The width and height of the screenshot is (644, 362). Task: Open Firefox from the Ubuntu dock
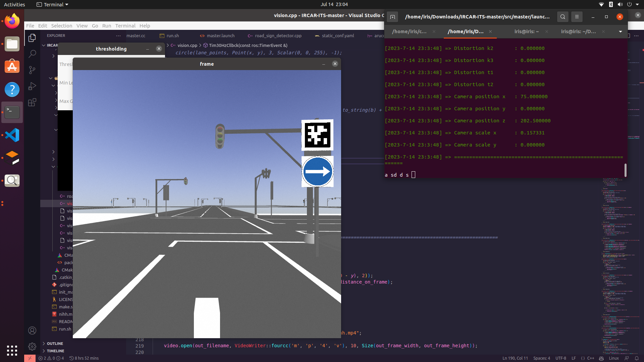point(12,21)
